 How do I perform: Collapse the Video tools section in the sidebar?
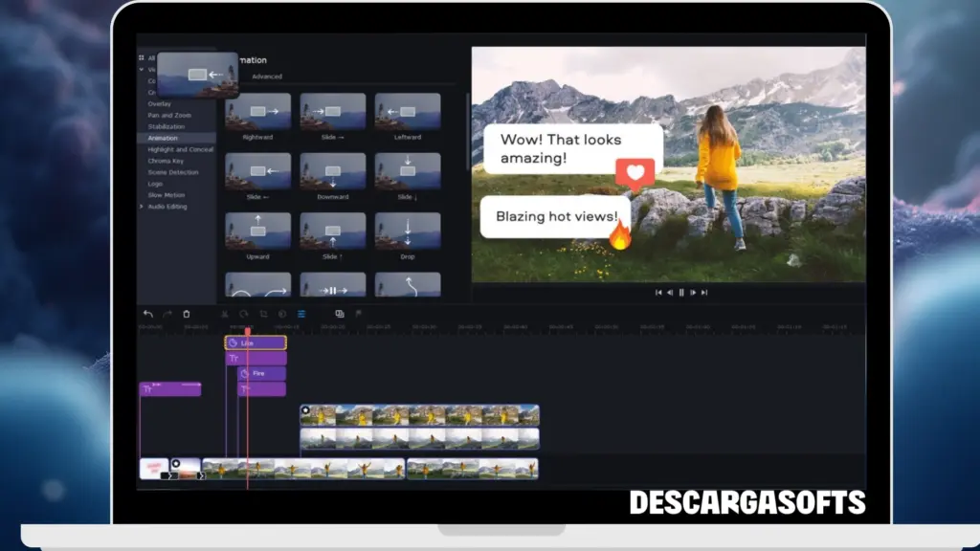(141, 69)
